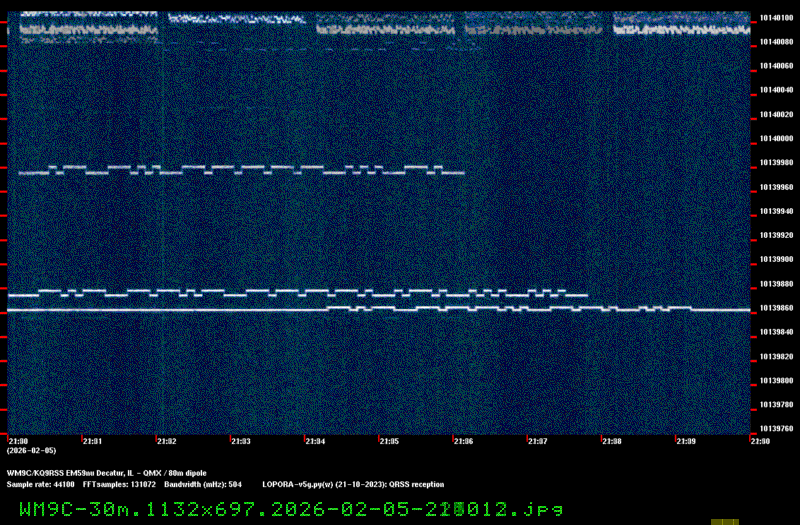Click the 21:06 time axis marker
Viewport: 800px width, 525px height.
pyautogui.click(x=463, y=441)
